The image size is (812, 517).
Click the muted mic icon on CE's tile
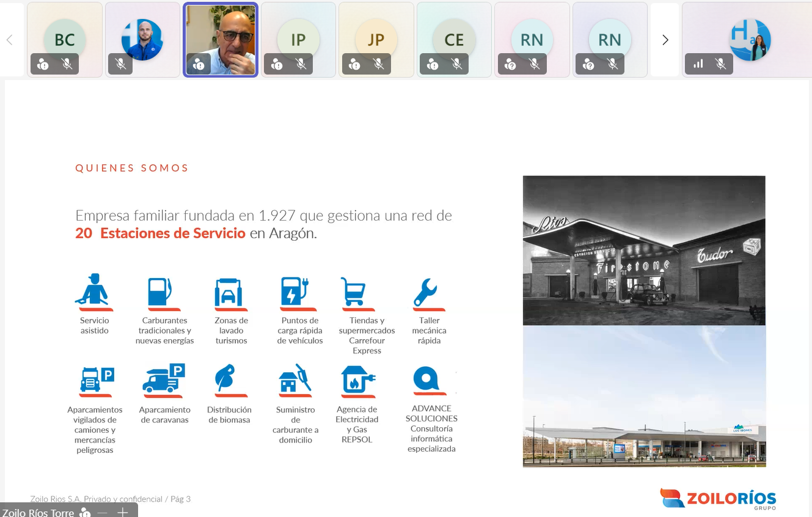[456, 64]
